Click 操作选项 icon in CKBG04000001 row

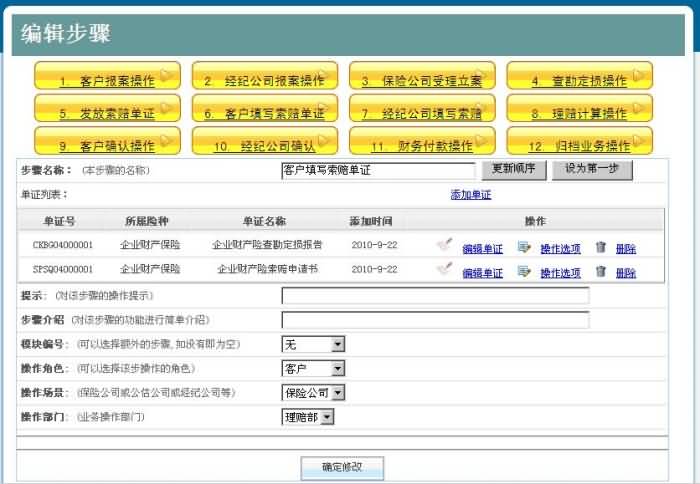[524, 245]
